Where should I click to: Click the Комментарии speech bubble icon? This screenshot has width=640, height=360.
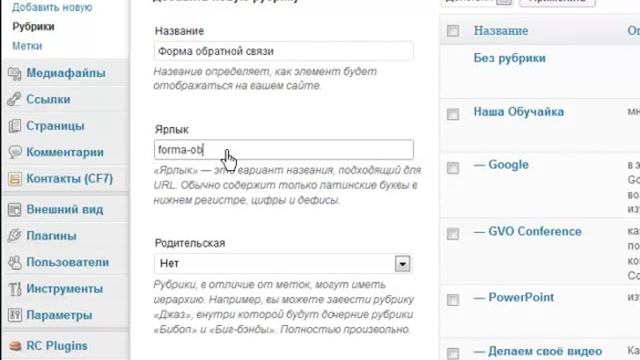pos(15,152)
